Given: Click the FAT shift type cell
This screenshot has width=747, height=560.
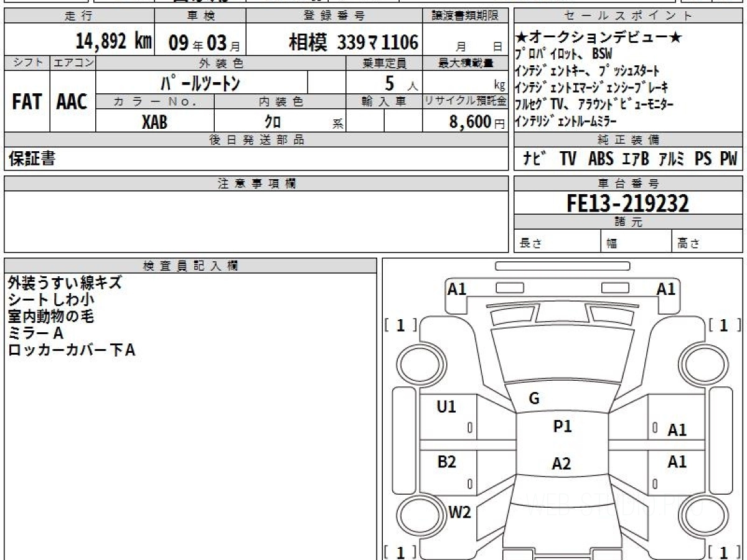Looking at the screenshot, I should pos(26,102).
